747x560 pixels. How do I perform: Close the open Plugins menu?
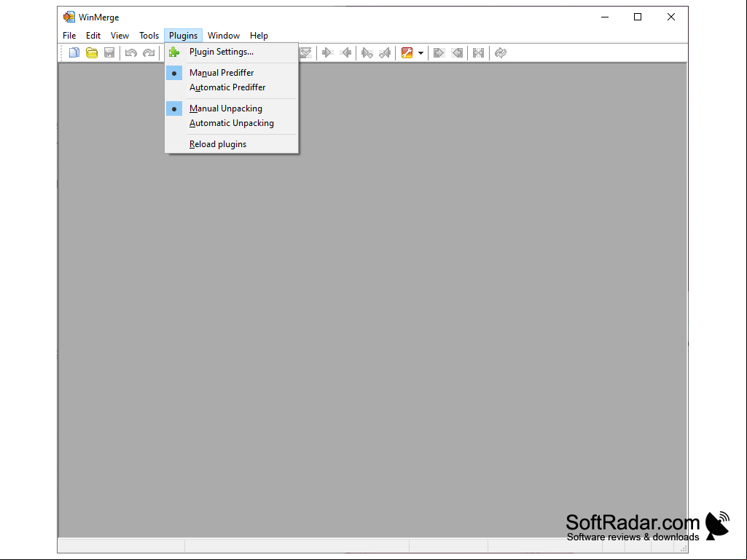pyautogui.click(x=183, y=36)
